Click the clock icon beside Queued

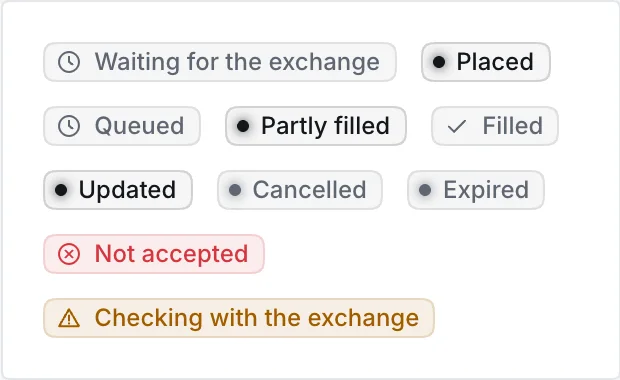pos(69,126)
